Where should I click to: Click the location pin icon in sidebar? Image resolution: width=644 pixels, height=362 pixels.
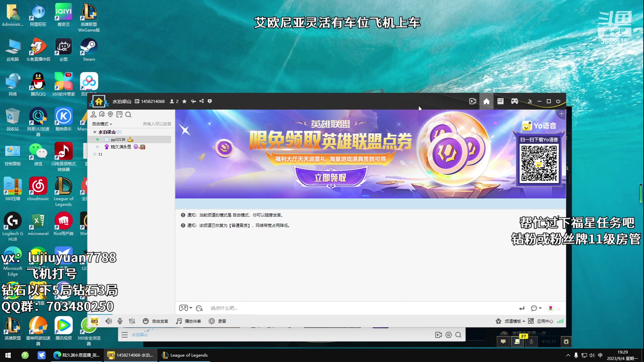pyautogui.click(x=110, y=115)
